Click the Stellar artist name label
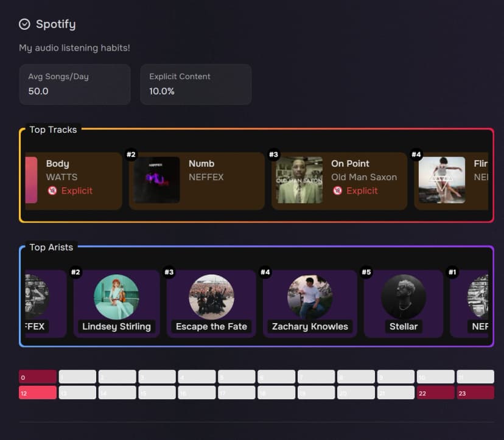Viewport: 504px width, 440px height. [x=404, y=326]
